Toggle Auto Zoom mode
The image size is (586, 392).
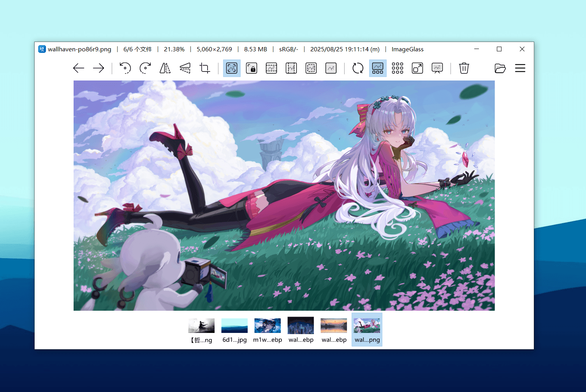(x=232, y=68)
